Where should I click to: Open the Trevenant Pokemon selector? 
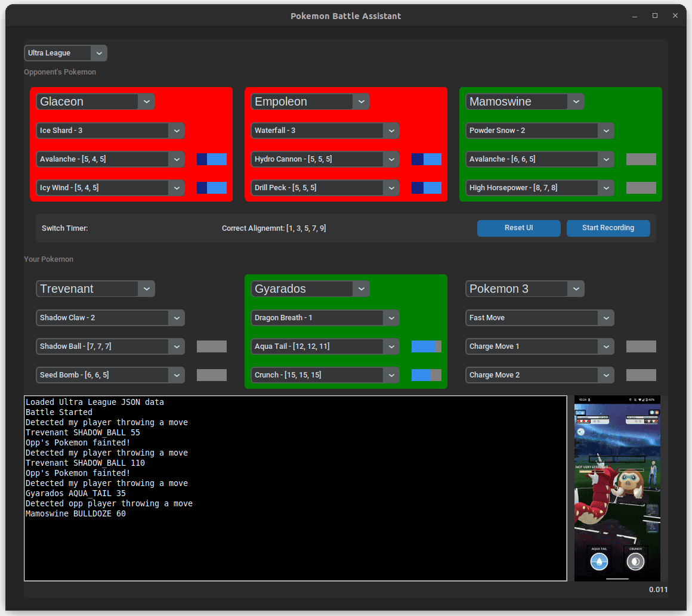pos(95,289)
